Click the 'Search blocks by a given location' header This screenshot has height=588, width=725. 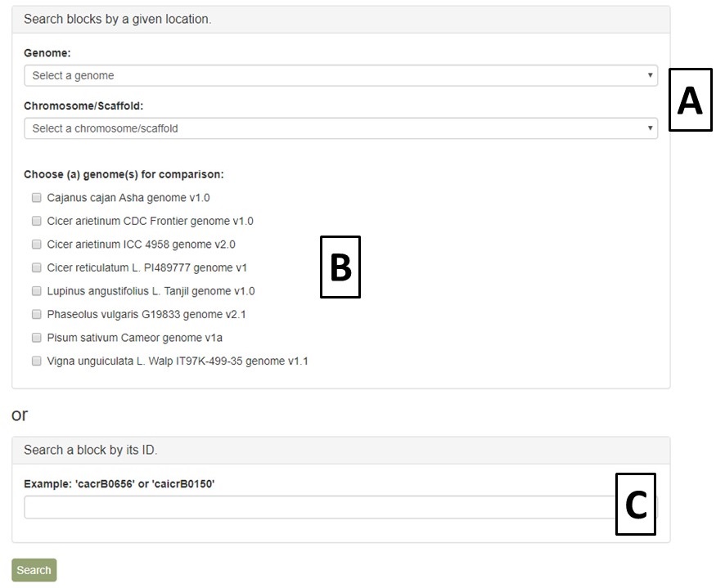point(118,19)
